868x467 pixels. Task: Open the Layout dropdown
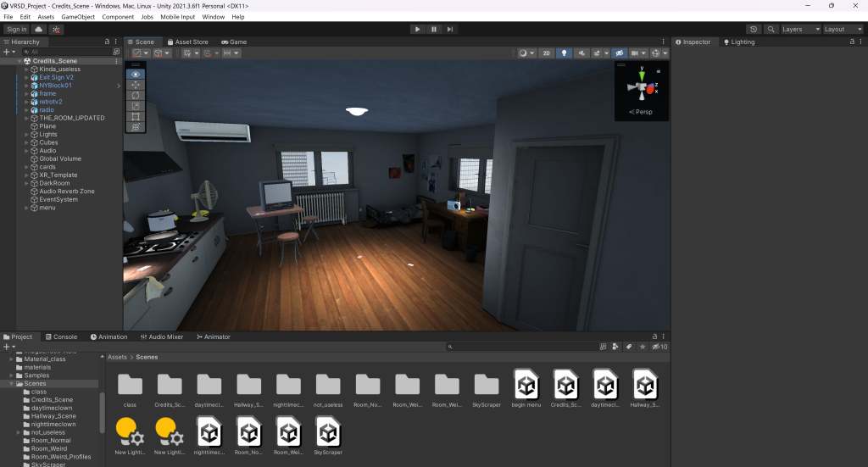(842, 30)
